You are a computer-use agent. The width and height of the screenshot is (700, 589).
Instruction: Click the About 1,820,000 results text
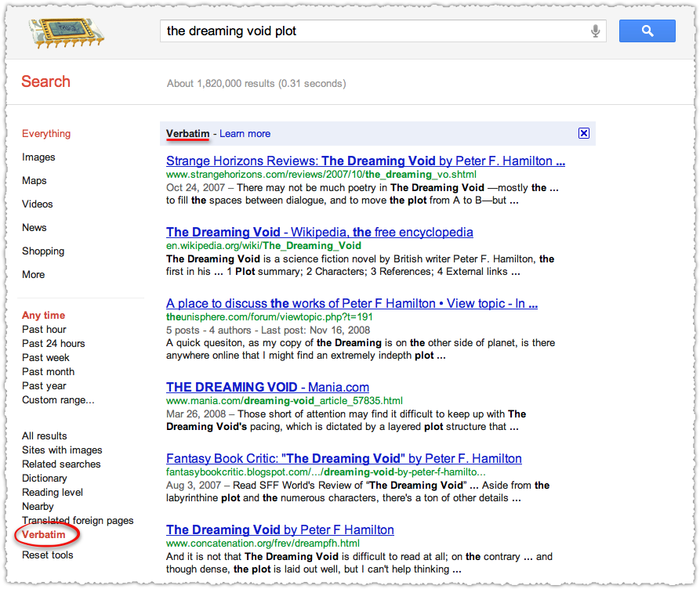256,84
